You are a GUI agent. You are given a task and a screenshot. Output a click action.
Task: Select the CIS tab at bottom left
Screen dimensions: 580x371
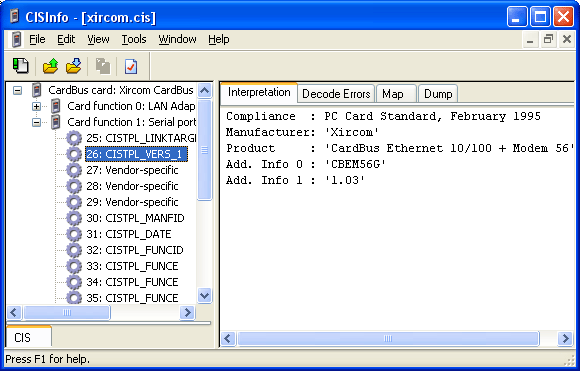(29, 337)
